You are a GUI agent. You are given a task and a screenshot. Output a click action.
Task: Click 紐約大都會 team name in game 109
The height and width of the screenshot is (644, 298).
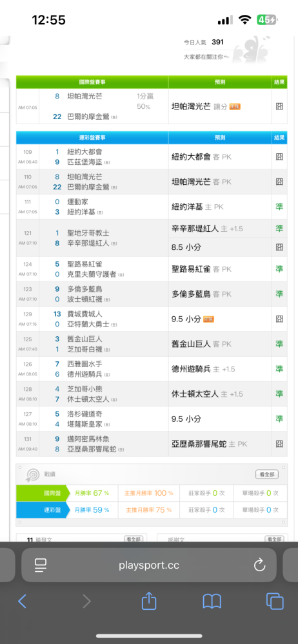point(84,151)
